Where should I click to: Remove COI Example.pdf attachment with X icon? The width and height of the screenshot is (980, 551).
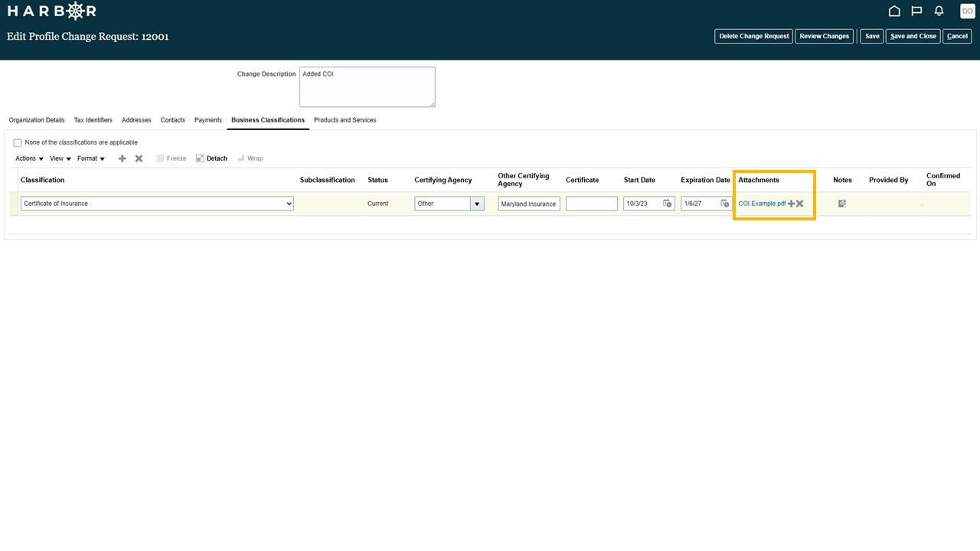tap(800, 204)
